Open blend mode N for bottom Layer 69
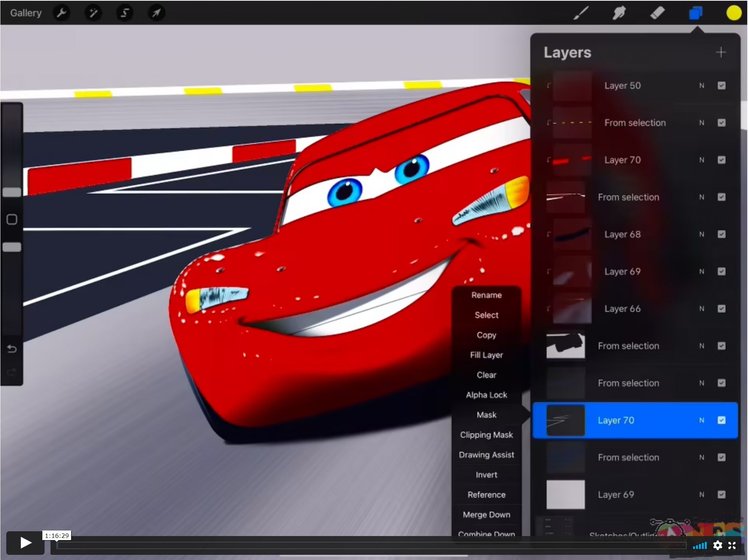The image size is (748, 560). 702,495
